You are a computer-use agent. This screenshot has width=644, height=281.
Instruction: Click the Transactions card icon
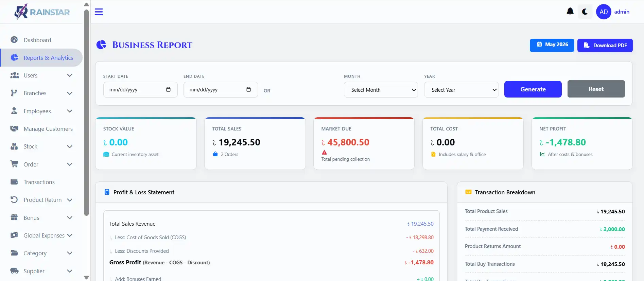14,182
